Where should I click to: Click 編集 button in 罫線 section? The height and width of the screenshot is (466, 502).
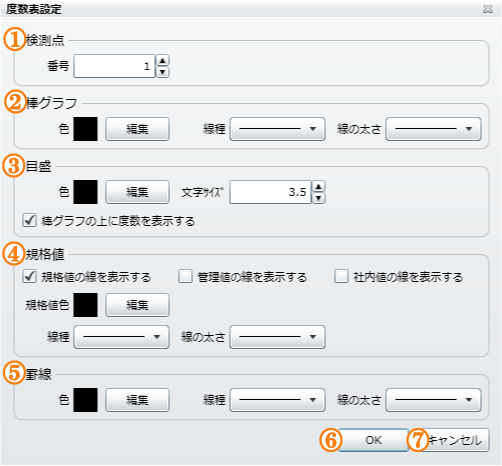coord(137,400)
